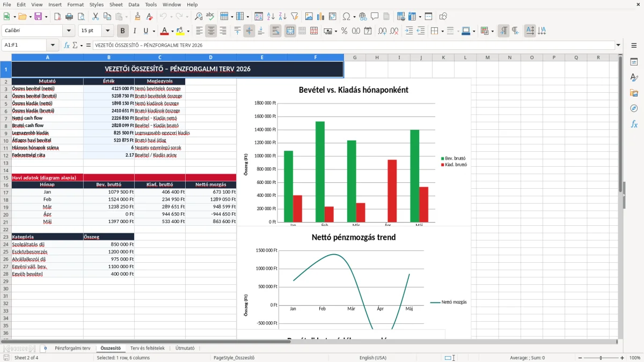Toggle center vertically alignment
644x362 pixels.
point(250,31)
